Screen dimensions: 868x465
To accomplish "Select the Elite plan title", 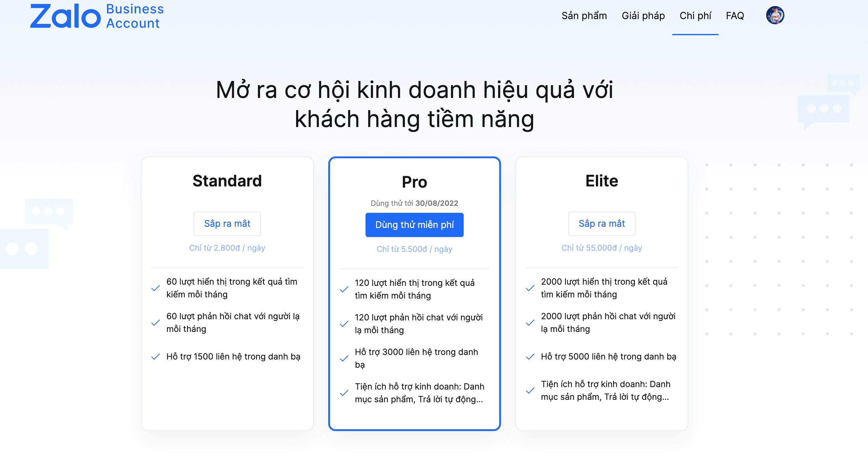I will [602, 181].
